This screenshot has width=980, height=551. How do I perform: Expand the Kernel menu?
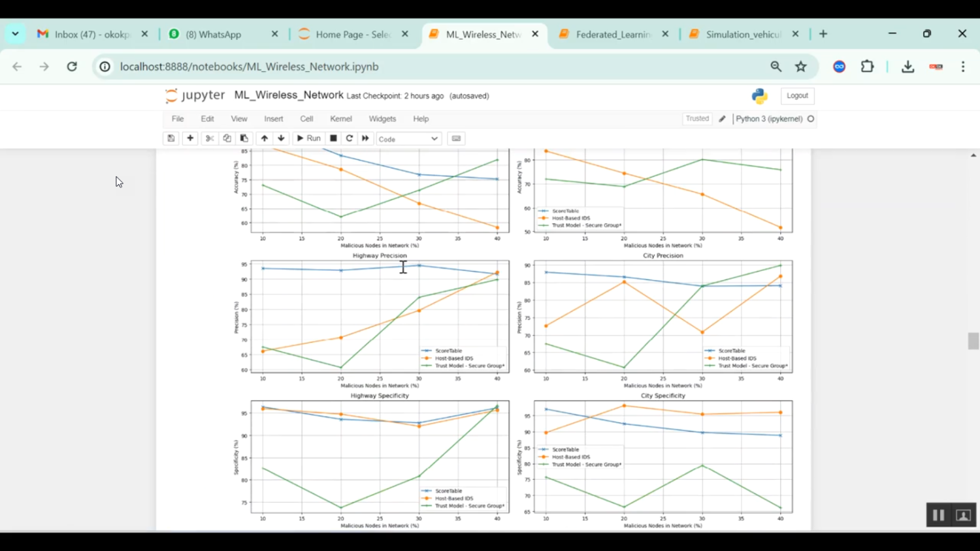(340, 118)
